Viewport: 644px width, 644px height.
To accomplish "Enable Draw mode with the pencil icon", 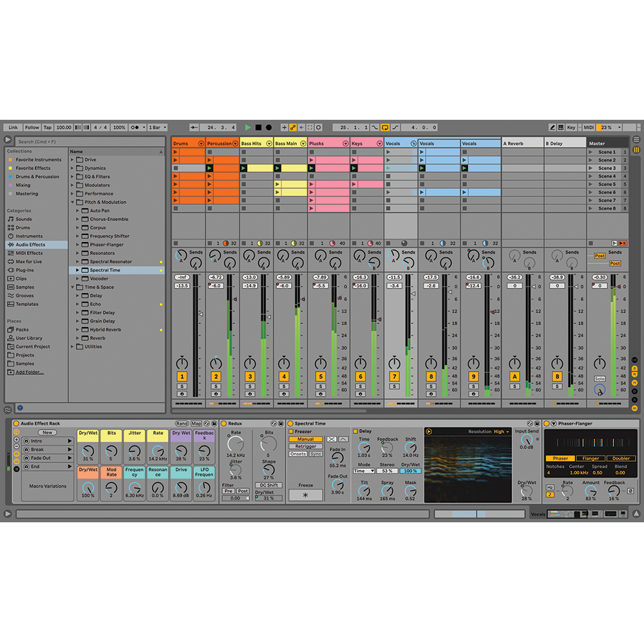I will click(x=553, y=127).
